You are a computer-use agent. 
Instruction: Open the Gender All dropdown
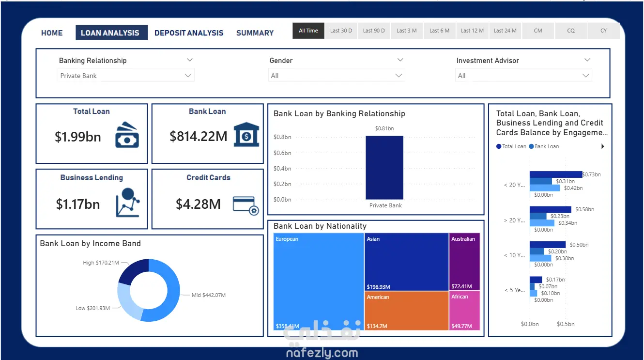click(337, 76)
